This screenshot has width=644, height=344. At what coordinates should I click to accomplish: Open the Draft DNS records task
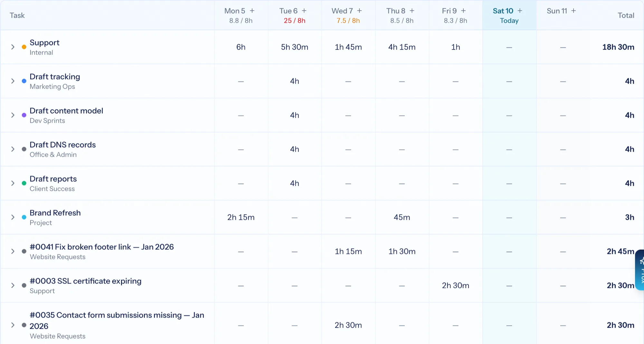(62, 145)
